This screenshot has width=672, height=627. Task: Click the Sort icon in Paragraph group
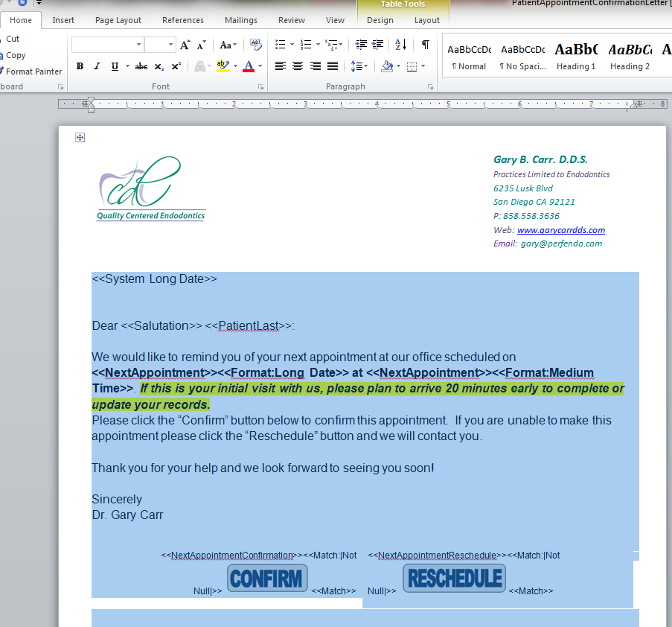[x=400, y=45]
